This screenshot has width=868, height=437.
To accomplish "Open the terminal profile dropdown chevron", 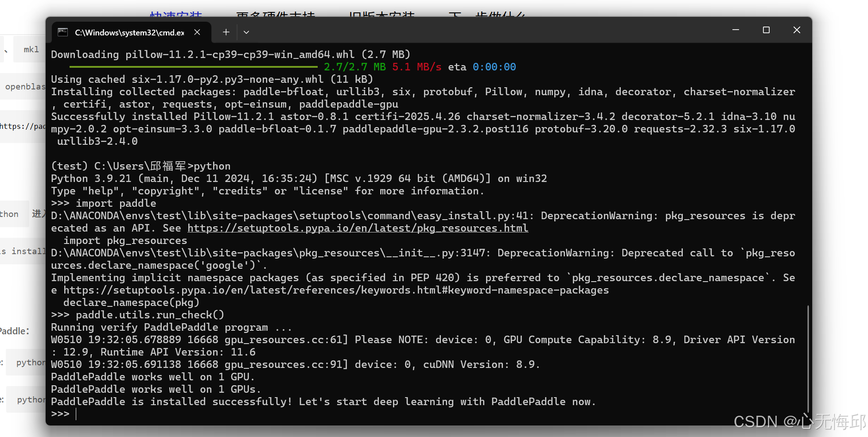I will [247, 32].
